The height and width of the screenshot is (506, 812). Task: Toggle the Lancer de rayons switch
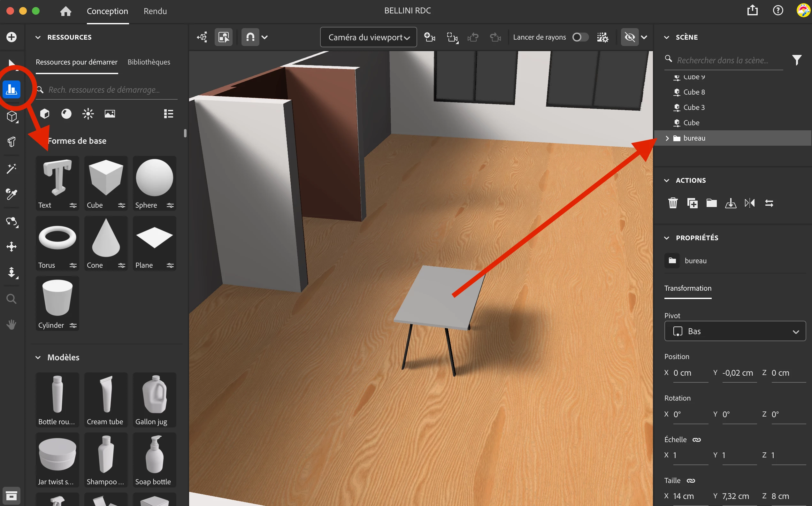[x=580, y=37]
